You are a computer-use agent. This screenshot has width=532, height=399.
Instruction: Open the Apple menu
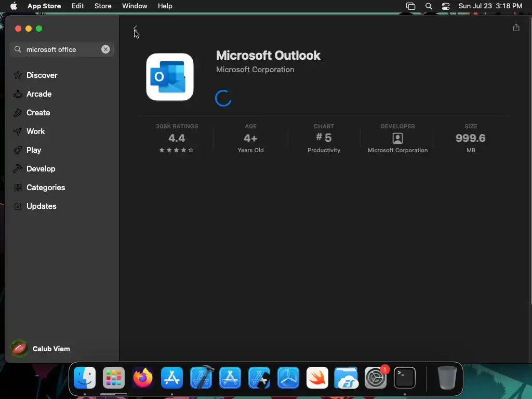14,6
